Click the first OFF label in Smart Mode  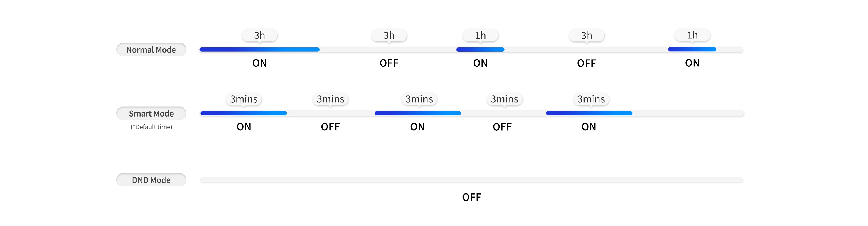click(x=330, y=127)
